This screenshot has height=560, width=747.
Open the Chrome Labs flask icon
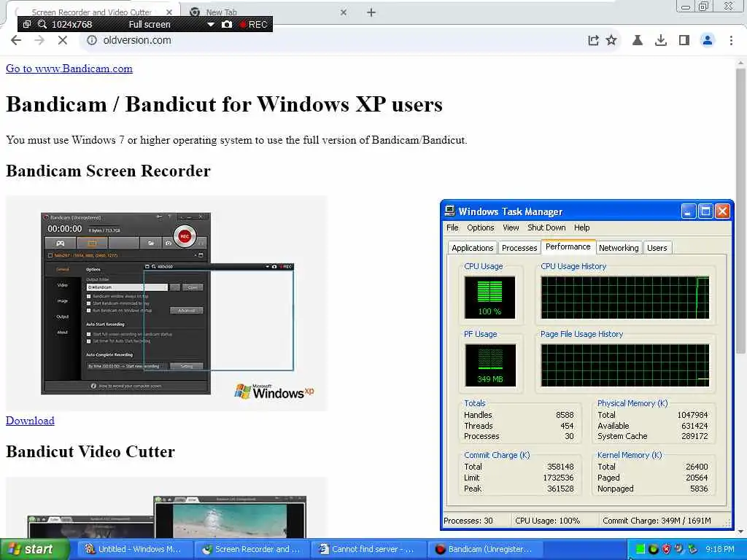coord(638,41)
